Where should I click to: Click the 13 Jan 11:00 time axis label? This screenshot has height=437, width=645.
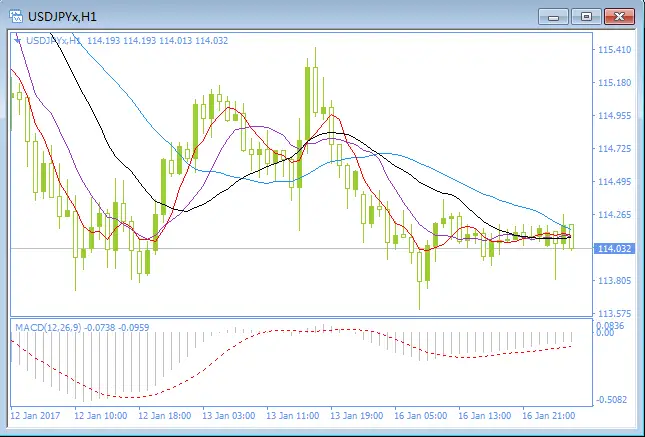[x=292, y=416]
